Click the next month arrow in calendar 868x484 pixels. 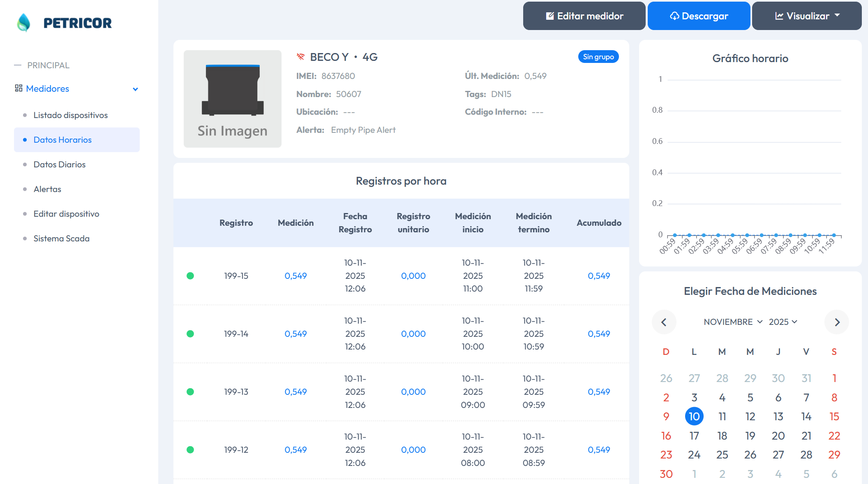pos(837,322)
